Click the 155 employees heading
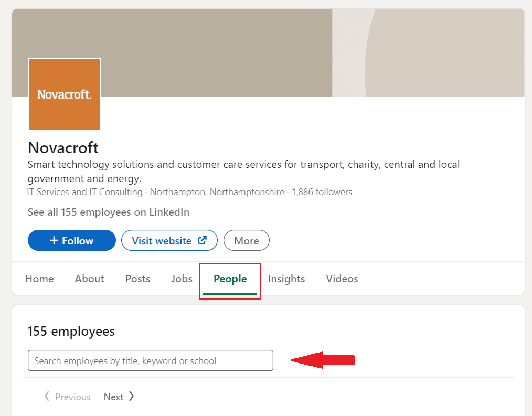 (71, 331)
